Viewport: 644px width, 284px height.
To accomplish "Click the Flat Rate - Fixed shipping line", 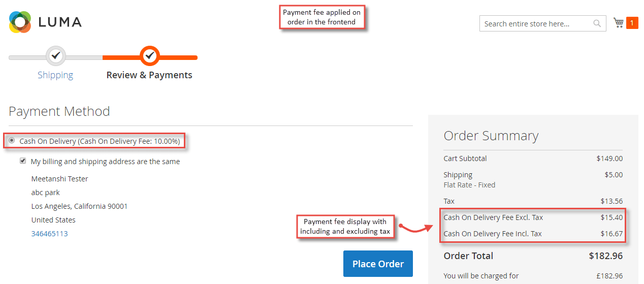I will click(469, 185).
